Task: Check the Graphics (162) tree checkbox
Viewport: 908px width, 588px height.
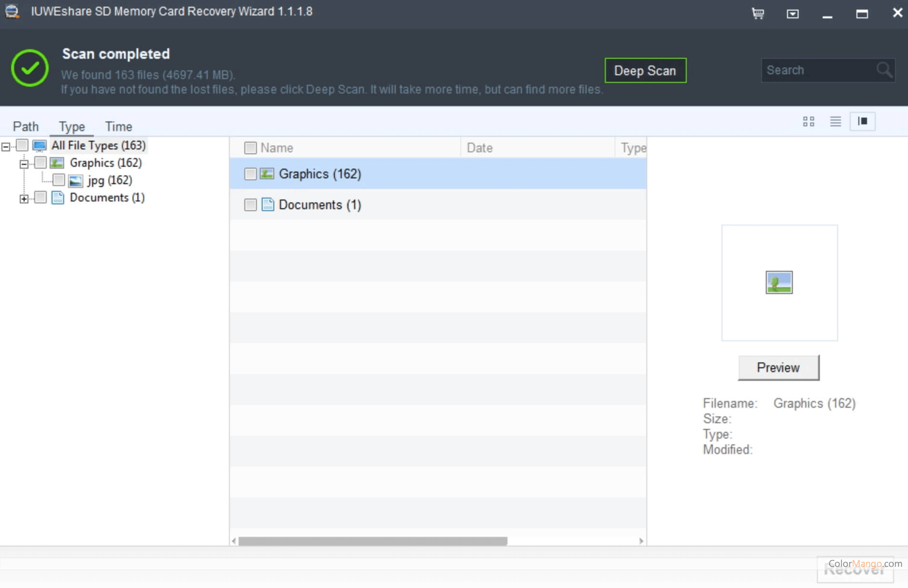Action: coord(40,163)
